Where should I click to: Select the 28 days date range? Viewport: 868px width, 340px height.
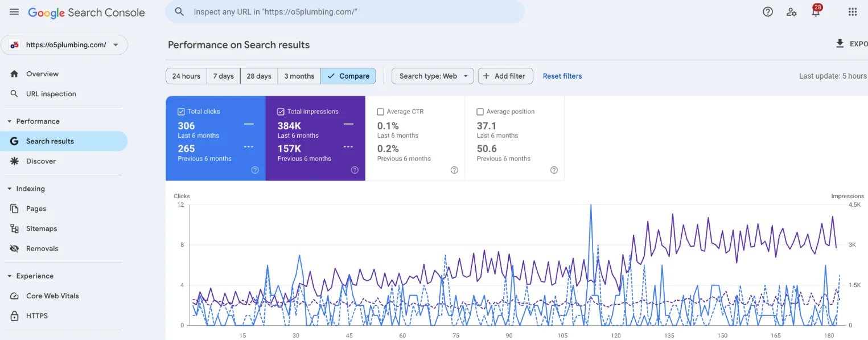(x=259, y=76)
